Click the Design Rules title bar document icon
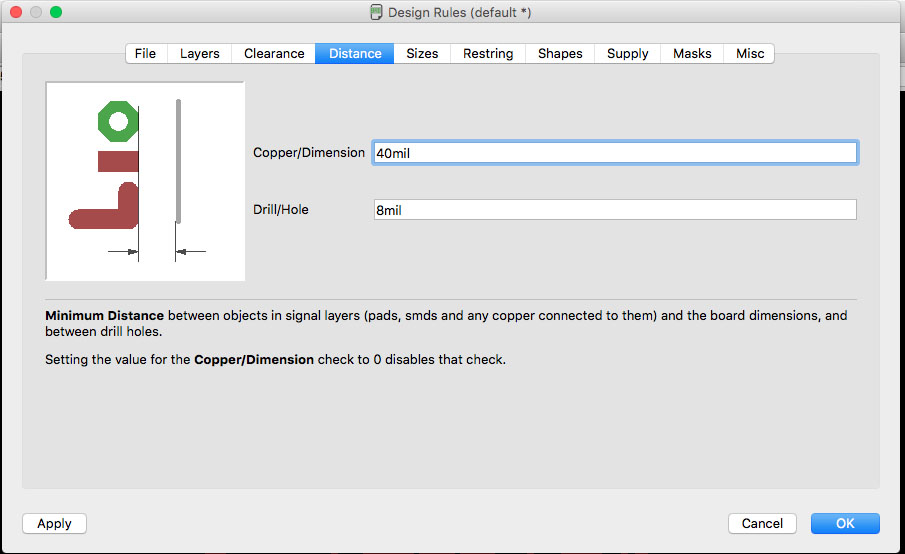The image size is (905, 554). click(x=376, y=12)
